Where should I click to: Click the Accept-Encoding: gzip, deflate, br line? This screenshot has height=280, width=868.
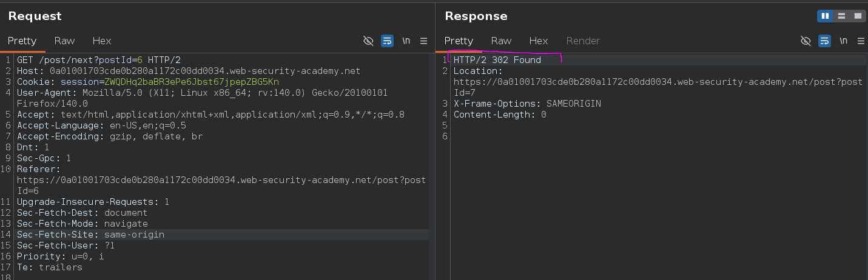click(110, 136)
